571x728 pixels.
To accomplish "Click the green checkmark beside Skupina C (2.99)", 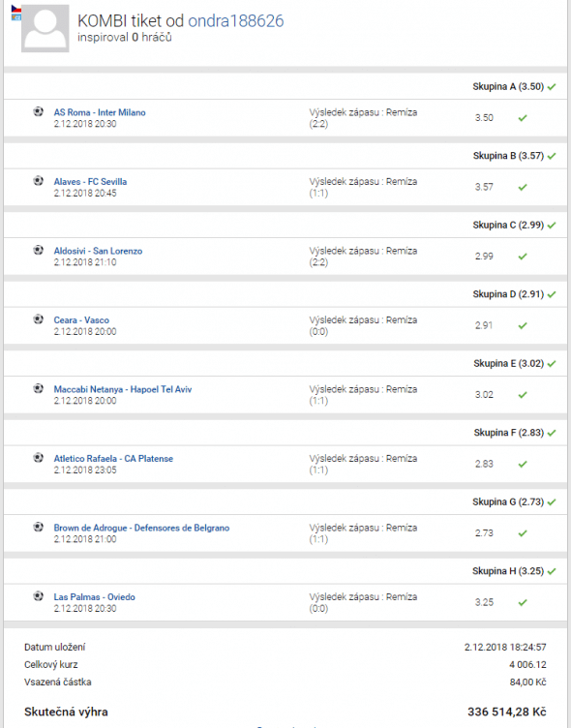I will click(x=552, y=226).
